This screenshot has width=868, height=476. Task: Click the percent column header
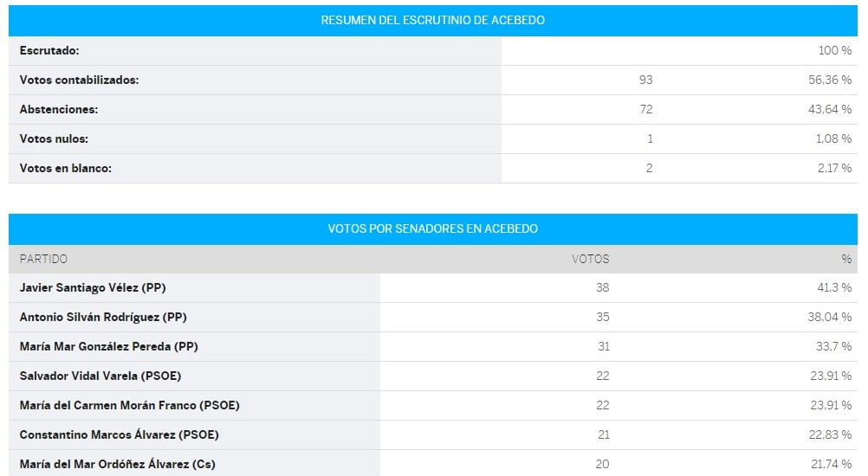coord(846,260)
